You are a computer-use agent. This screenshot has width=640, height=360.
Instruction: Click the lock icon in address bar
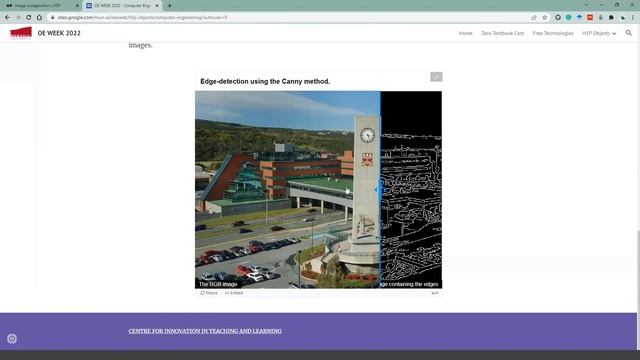(53, 18)
